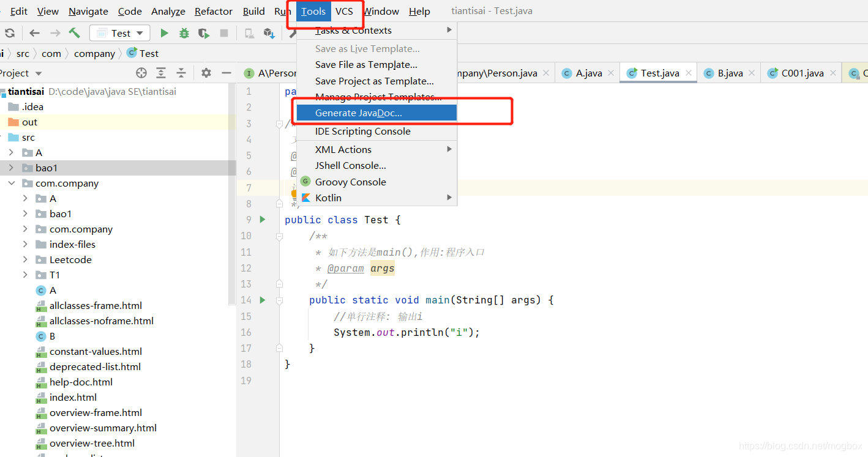Navigate back using the left arrow icon
This screenshot has width=868, height=457.
click(x=35, y=33)
